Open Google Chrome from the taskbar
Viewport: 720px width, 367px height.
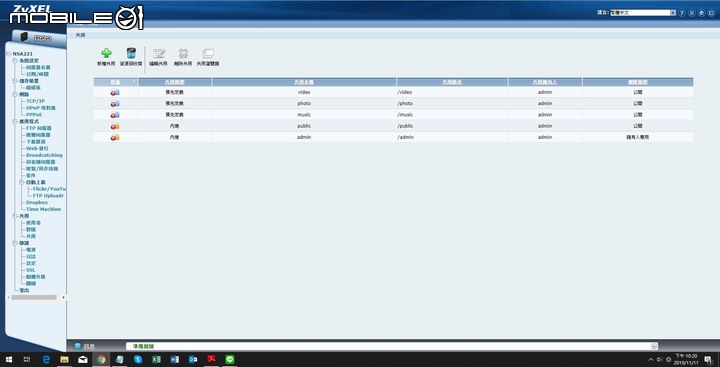(101, 359)
